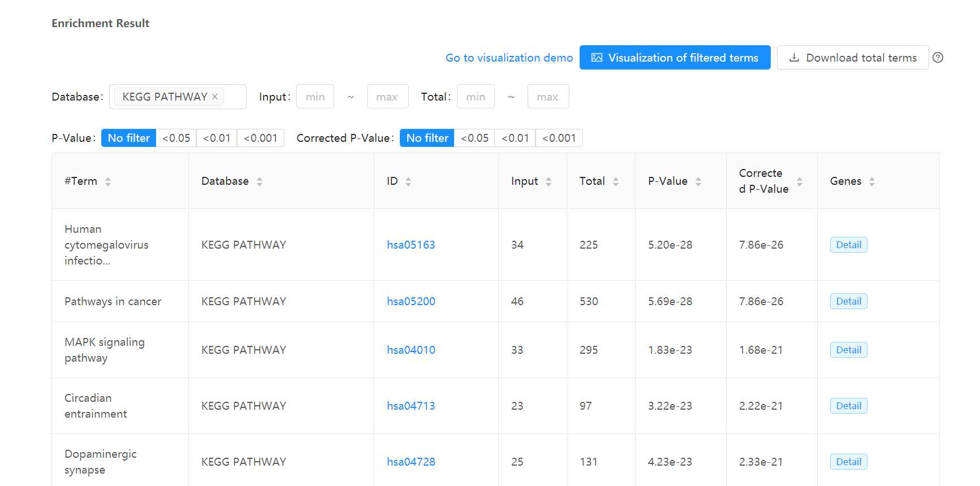Sort table by ID column
Viewport: 980px width, 486px height.
[x=408, y=181]
